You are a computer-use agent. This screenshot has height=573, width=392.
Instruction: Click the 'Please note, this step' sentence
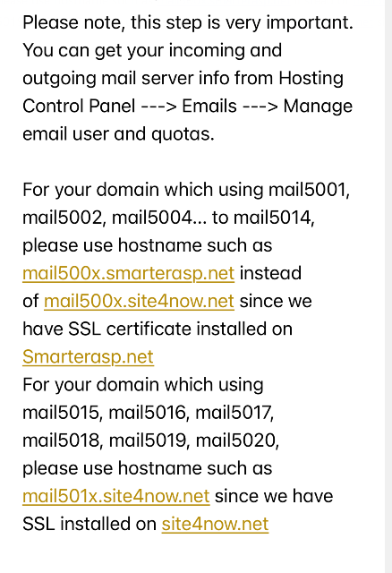pos(188,22)
